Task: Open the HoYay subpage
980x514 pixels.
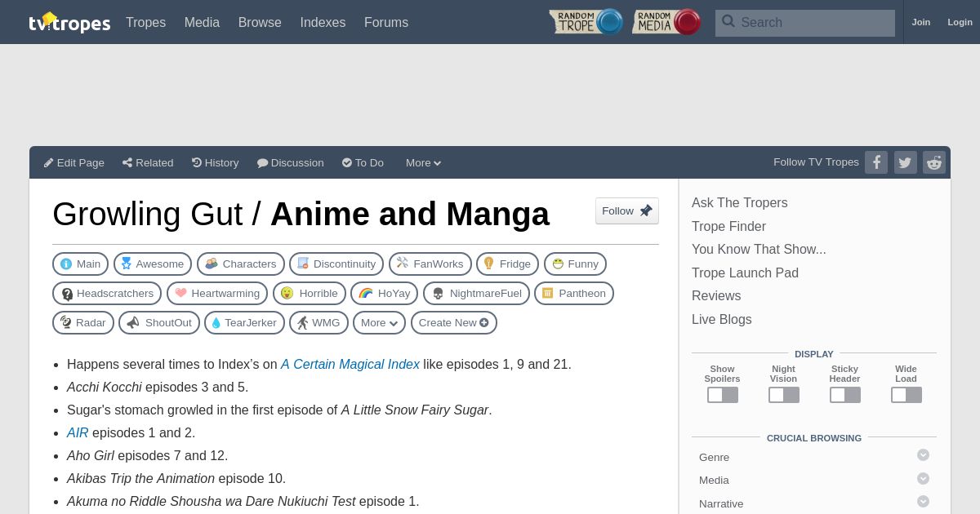Action: 384,294
